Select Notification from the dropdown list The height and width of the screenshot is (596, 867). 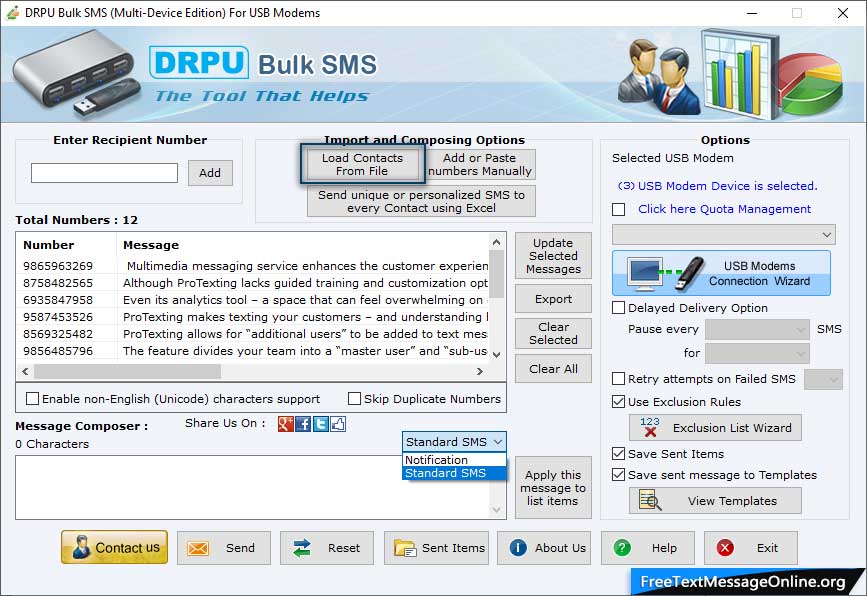(454, 460)
